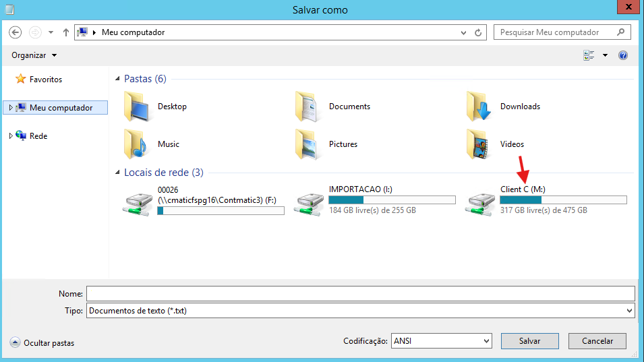Click the Cancelar button
This screenshot has width=644, height=362.
point(597,341)
